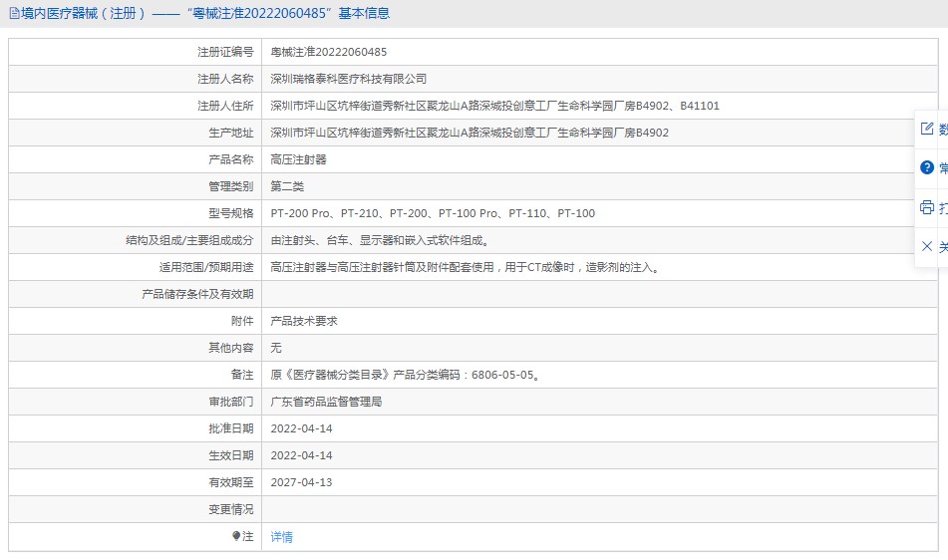Click the document icon beside the page title
948x560 pixels.
pyautogui.click(x=14, y=13)
